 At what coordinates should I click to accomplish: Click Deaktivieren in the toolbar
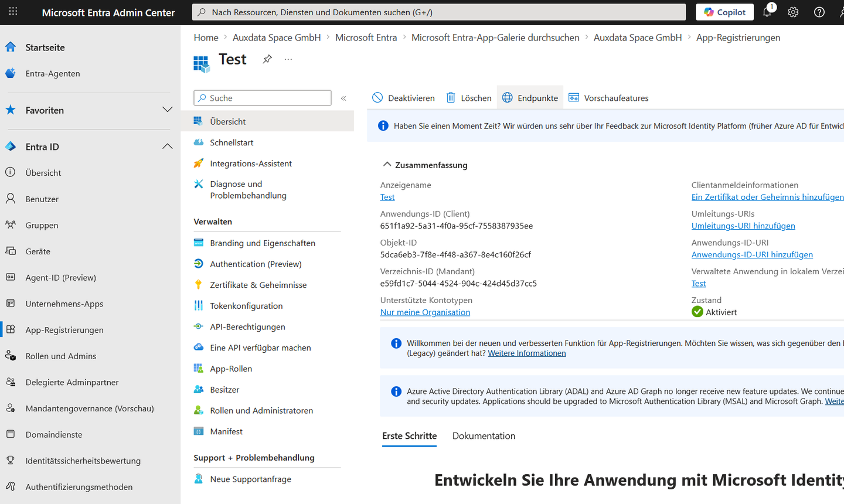404,98
